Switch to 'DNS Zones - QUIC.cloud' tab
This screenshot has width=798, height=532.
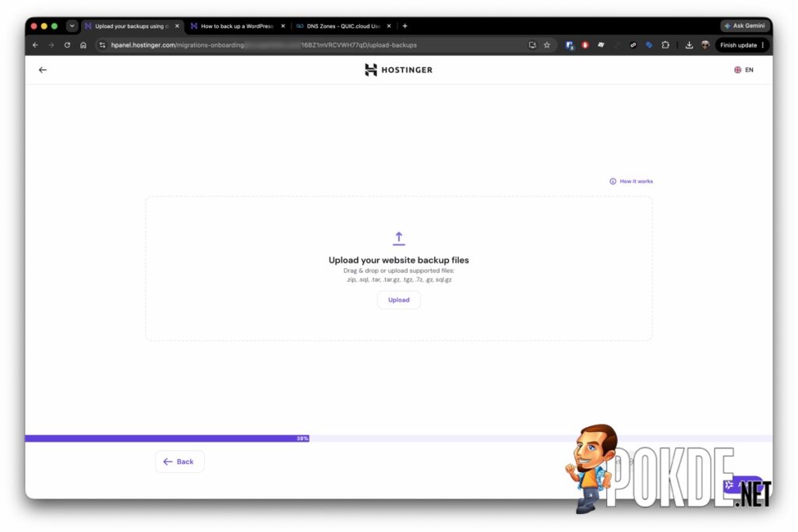[x=344, y=26]
